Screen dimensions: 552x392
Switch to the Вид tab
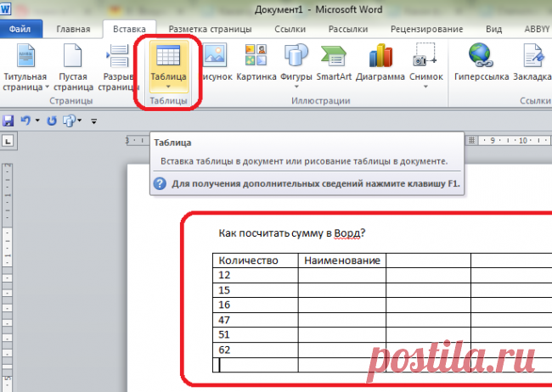pyautogui.click(x=494, y=29)
